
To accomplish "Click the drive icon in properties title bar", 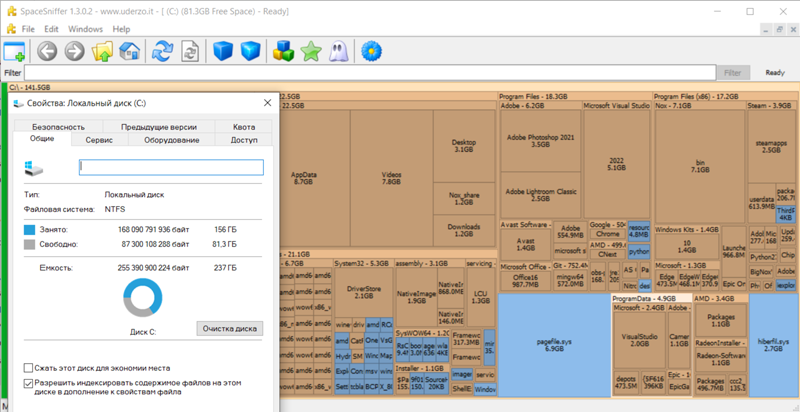I will pyautogui.click(x=18, y=103).
